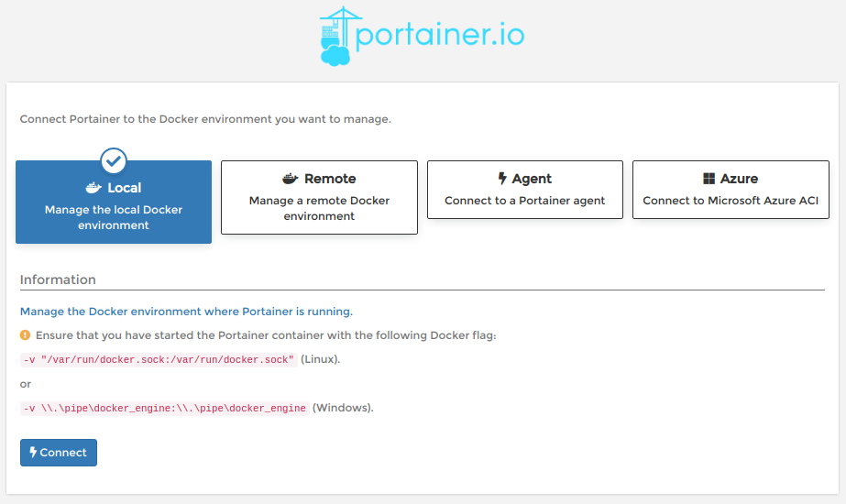Screen dimensions: 846x504
Task: Click the 'Ensure that you have started' warning text
Action: tap(266, 335)
